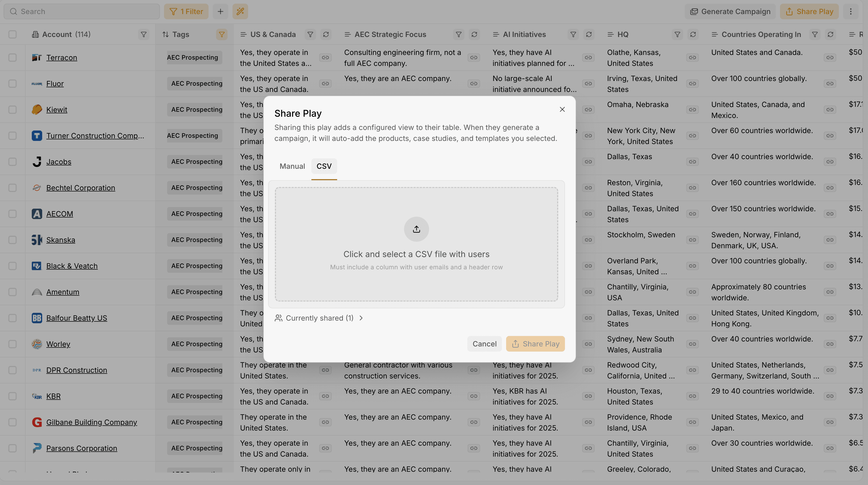
Task: Open the 1 Filter dropdown
Action: pyautogui.click(x=186, y=11)
